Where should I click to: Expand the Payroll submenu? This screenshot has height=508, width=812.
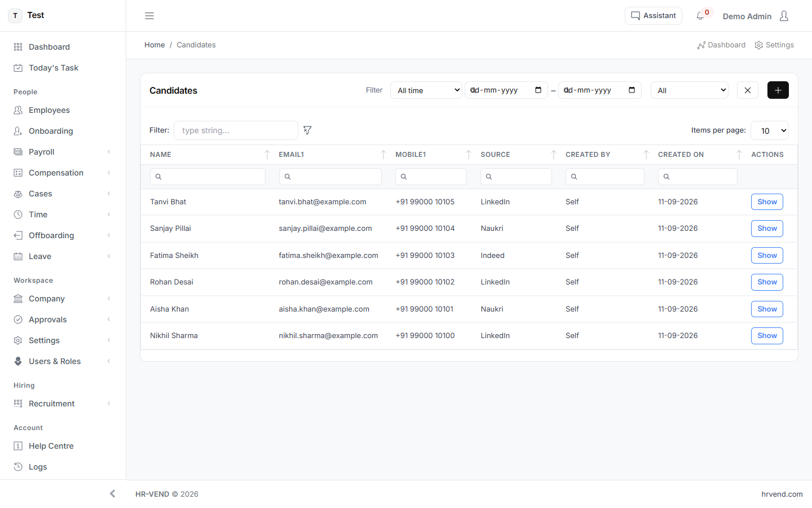pos(63,152)
